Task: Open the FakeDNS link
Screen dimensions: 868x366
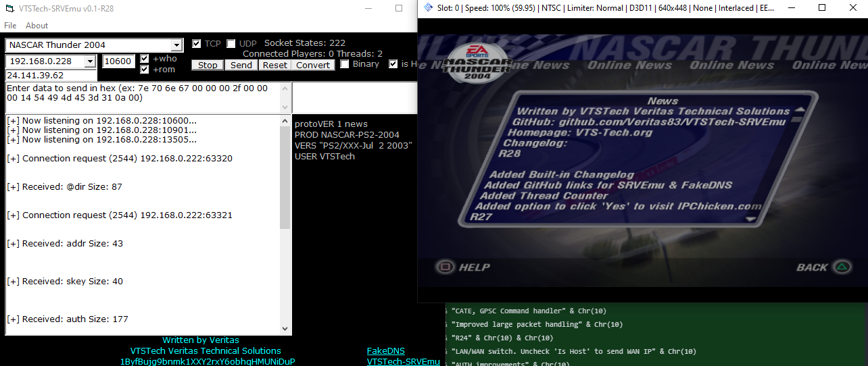Action: coord(386,350)
